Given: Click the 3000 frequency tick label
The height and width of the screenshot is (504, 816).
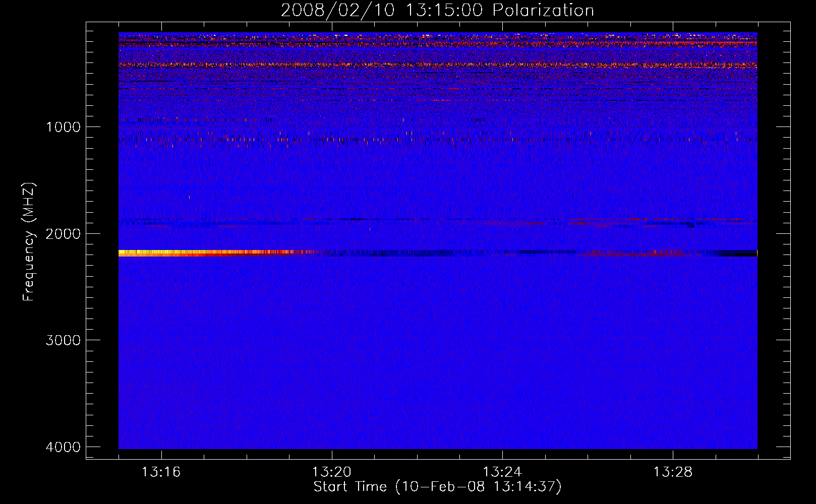Looking at the screenshot, I should pos(63,340).
